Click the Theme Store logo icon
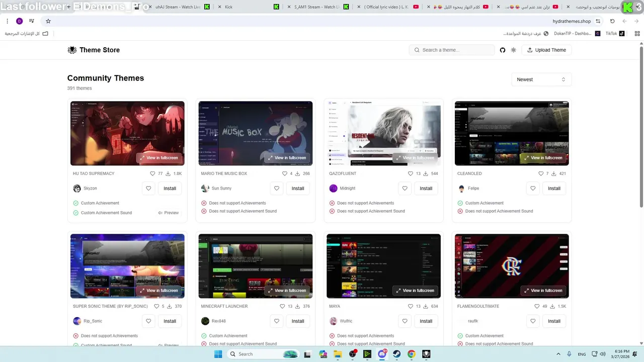644x362 pixels. pos(72,50)
